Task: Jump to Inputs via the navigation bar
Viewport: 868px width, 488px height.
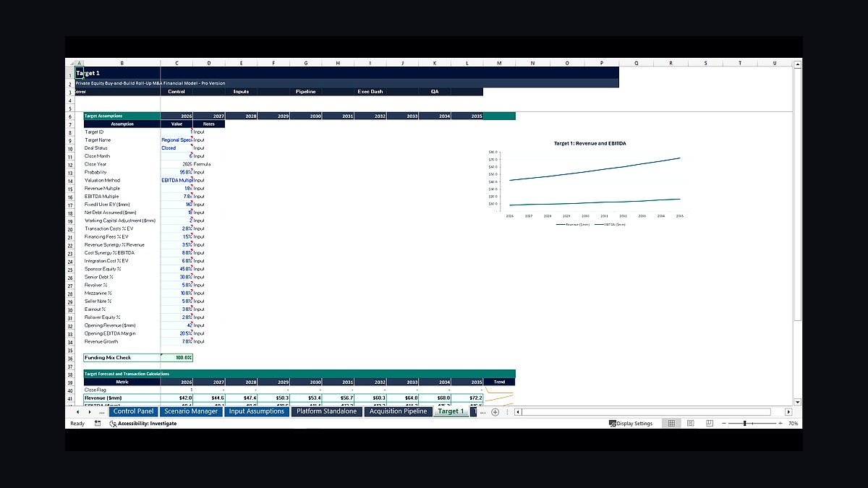Action: point(241,92)
